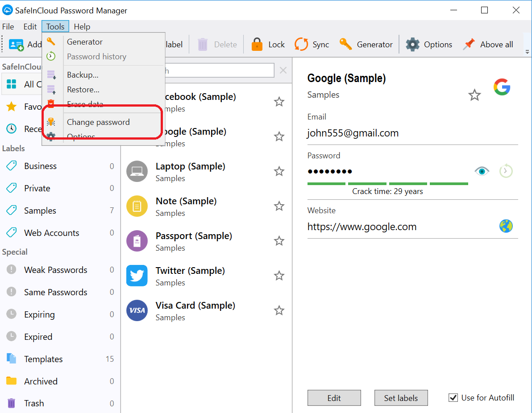Click the Lock toolbar icon
532x413 pixels.
(257, 45)
